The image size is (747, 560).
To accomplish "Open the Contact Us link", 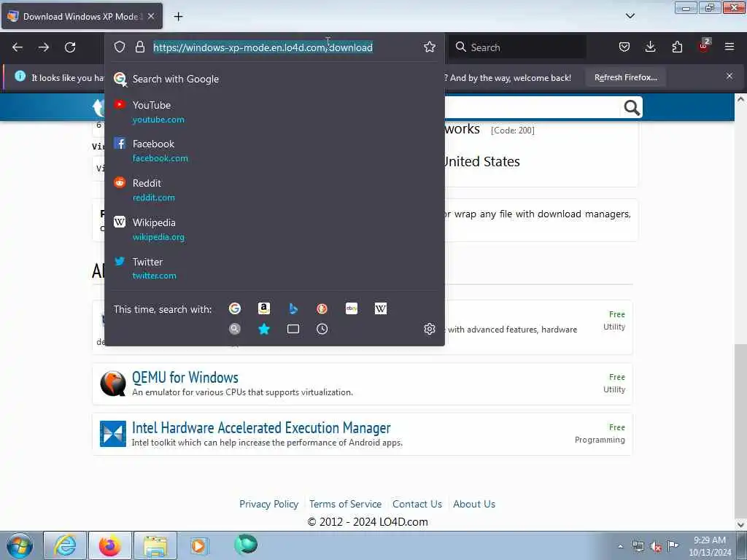I will pyautogui.click(x=417, y=504).
